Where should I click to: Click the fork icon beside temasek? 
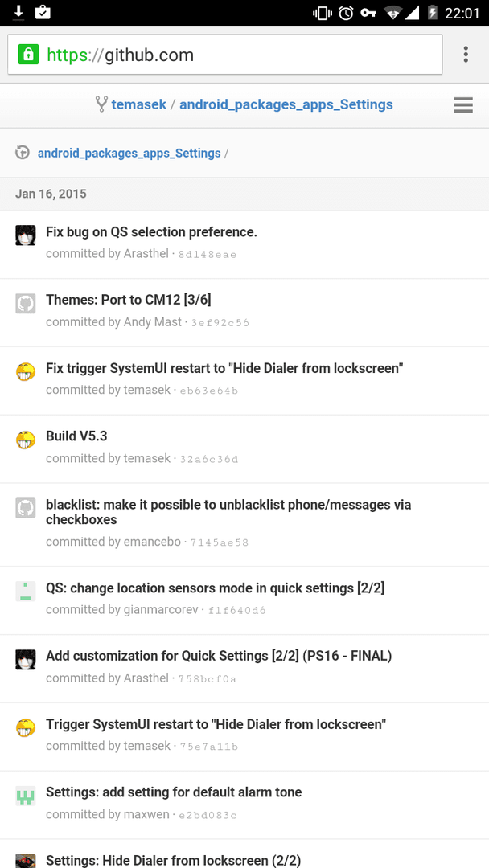(x=101, y=104)
